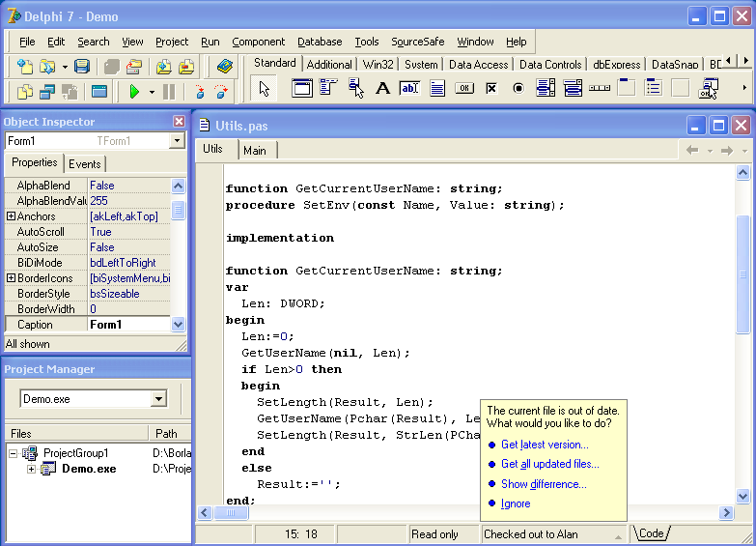Screen dimensions: 756x546
Task: Open the Demo.exe project dropdown
Action: click(x=158, y=399)
